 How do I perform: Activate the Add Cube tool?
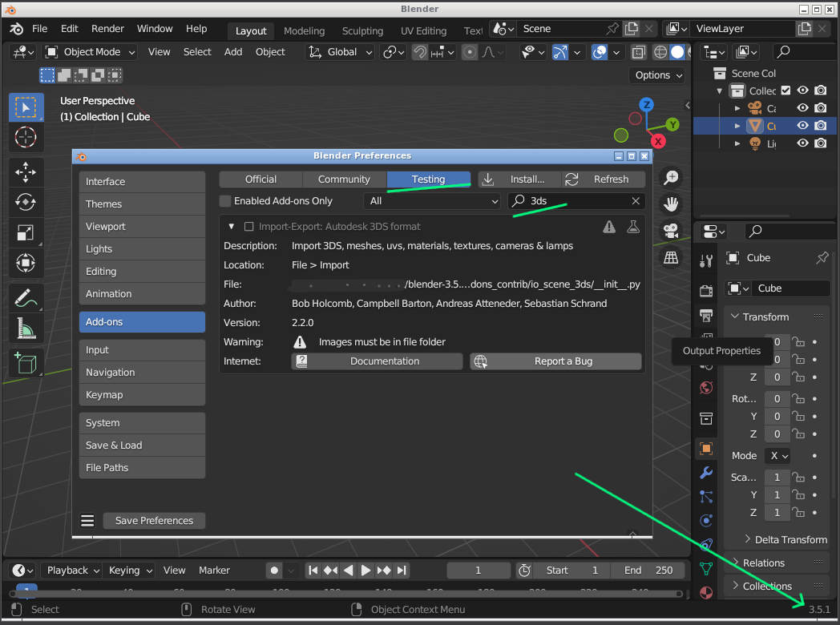[26, 362]
